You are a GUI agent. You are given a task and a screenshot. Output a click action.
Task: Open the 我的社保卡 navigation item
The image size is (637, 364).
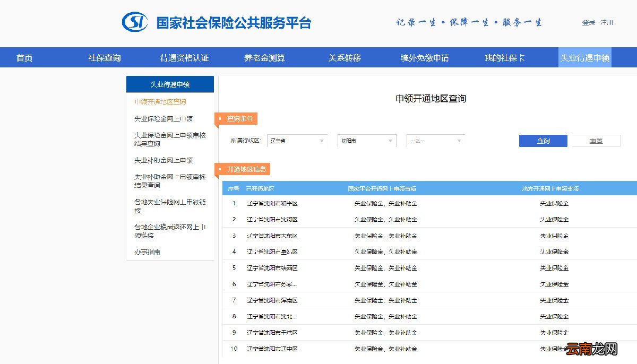(505, 58)
